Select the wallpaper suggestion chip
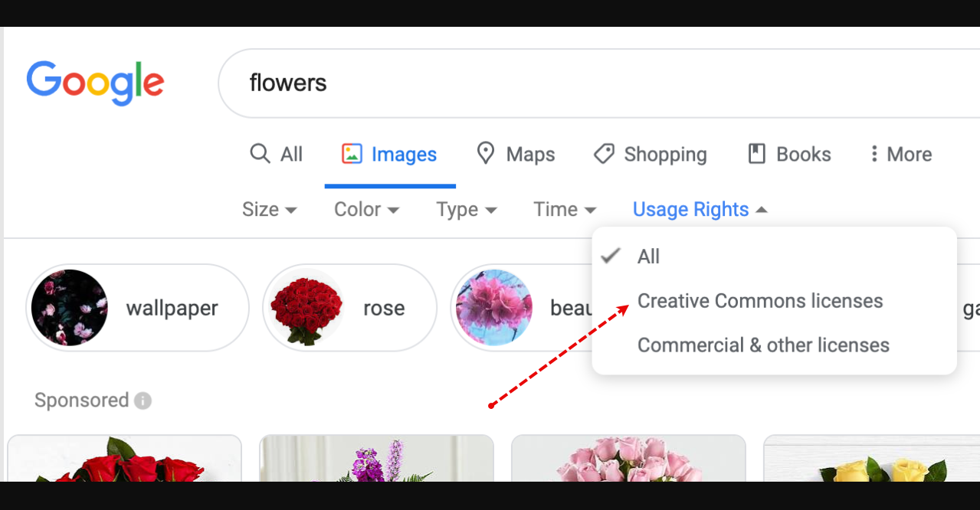 click(x=137, y=308)
